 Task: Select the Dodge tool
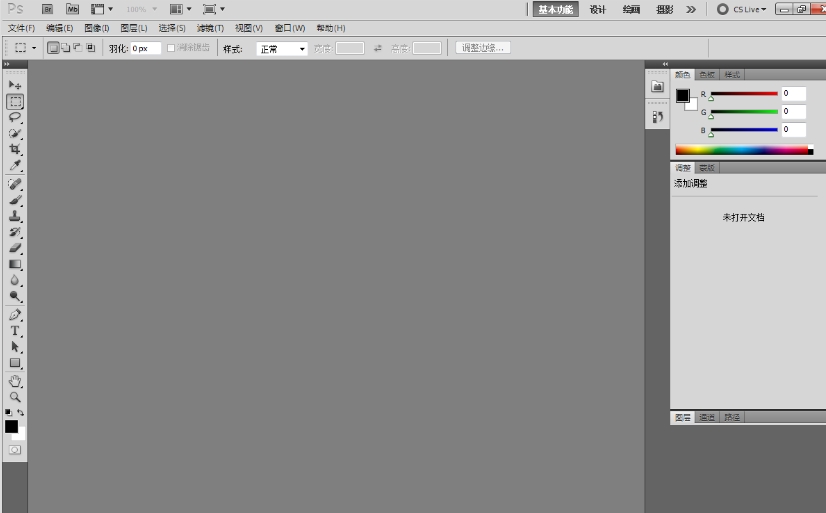point(15,297)
